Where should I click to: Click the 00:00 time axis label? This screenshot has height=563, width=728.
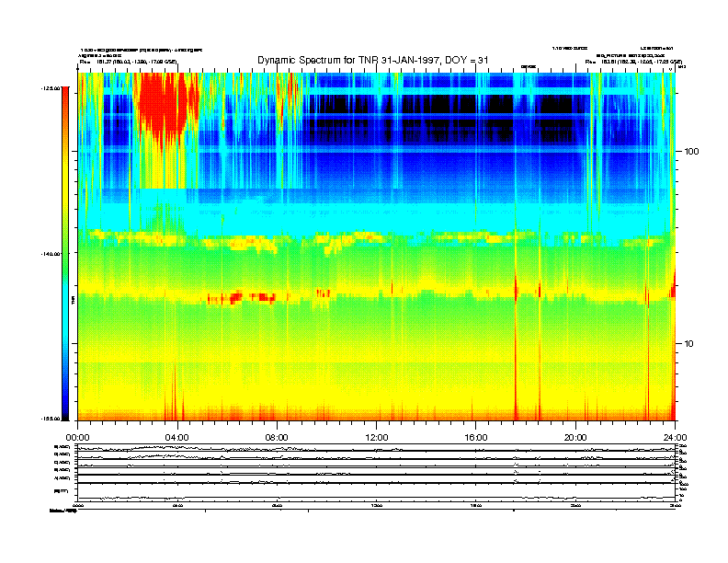[77, 438]
